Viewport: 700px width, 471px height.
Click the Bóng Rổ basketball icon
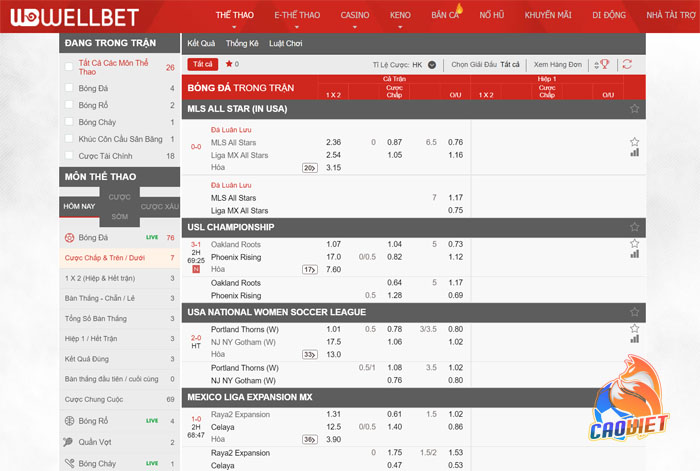tap(70, 421)
